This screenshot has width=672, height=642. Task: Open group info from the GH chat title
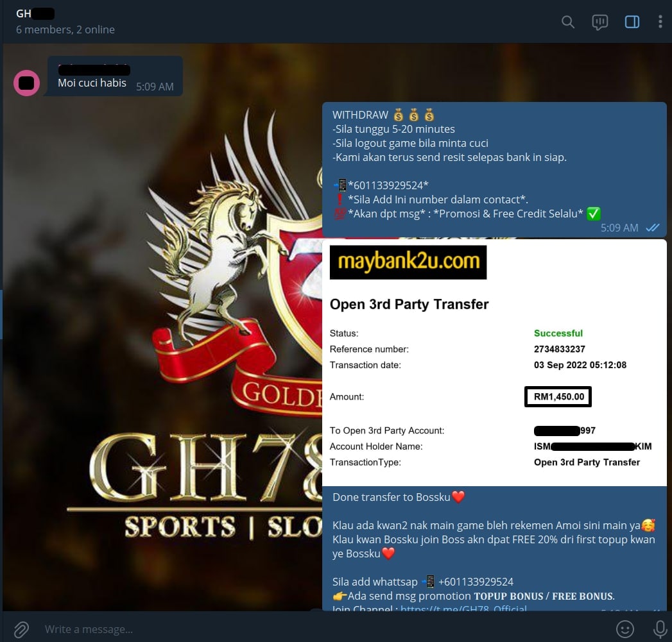tap(35, 13)
